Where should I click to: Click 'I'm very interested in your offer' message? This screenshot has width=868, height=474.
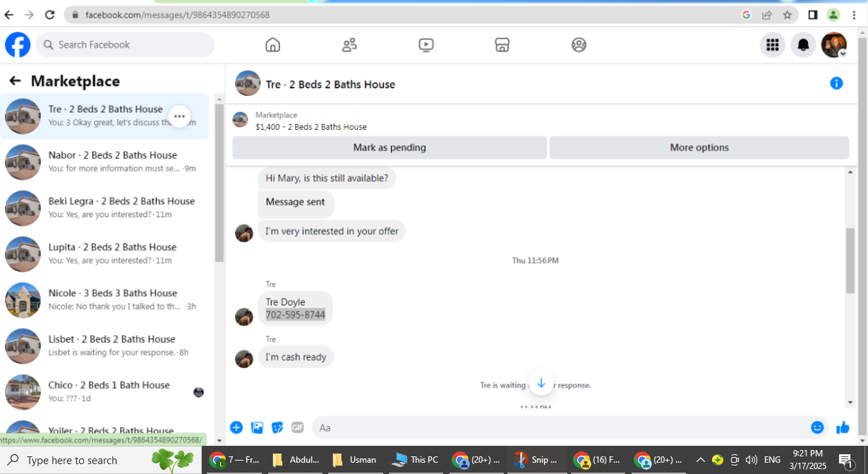click(332, 231)
